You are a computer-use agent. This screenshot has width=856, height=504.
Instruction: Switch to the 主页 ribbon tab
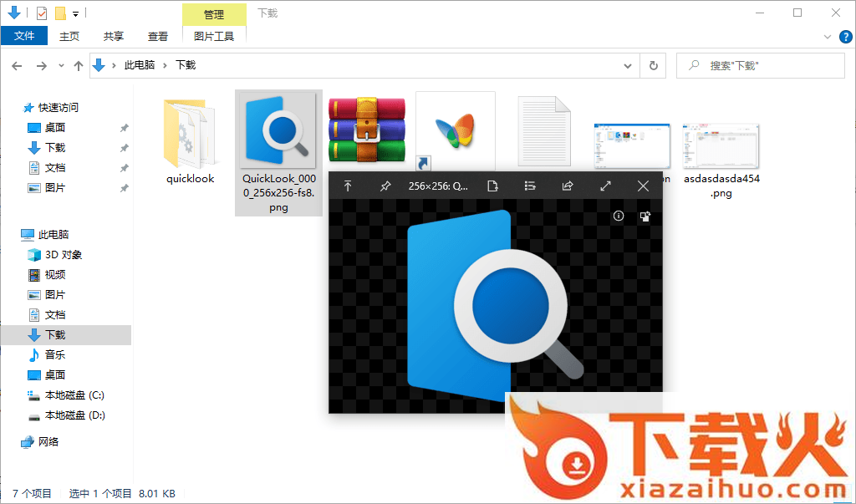(69, 36)
